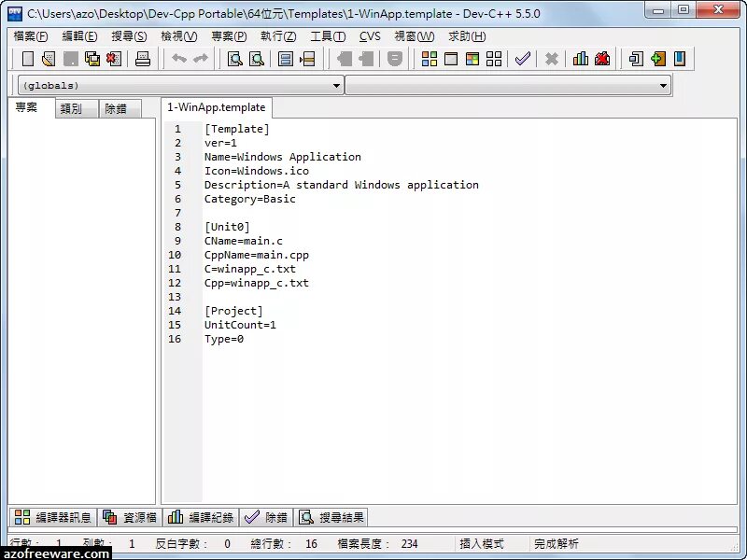Click the [Project] section header

pos(233,311)
